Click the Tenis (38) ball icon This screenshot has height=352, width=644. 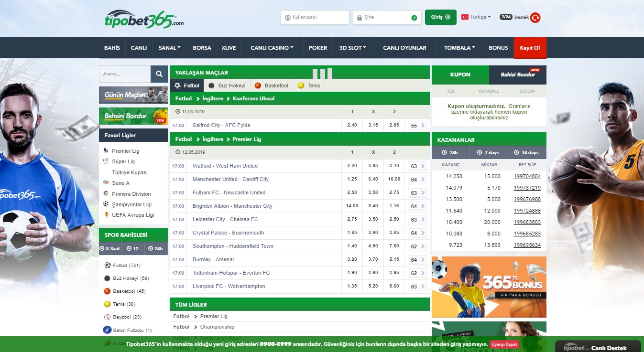point(107,304)
